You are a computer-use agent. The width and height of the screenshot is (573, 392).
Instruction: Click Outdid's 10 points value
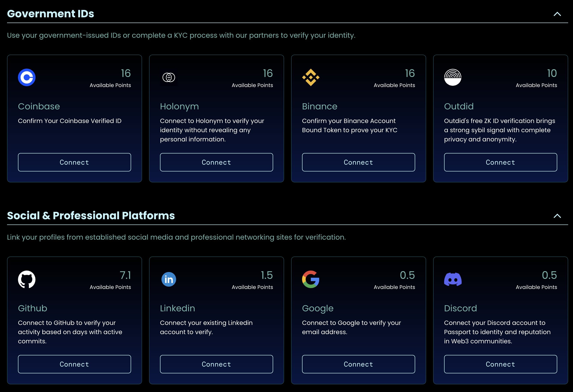[552, 73]
